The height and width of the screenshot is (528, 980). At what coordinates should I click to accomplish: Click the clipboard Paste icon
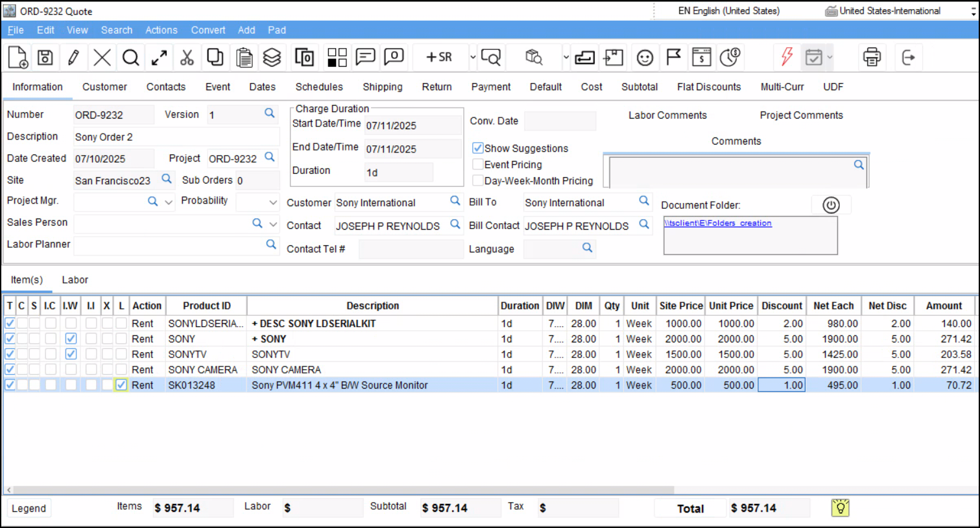point(244,58)
